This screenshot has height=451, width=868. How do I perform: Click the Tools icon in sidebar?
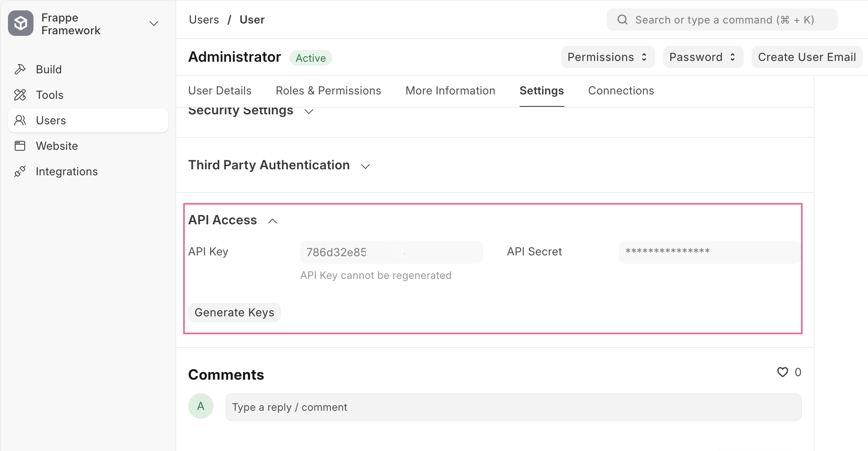coord(20,95)
